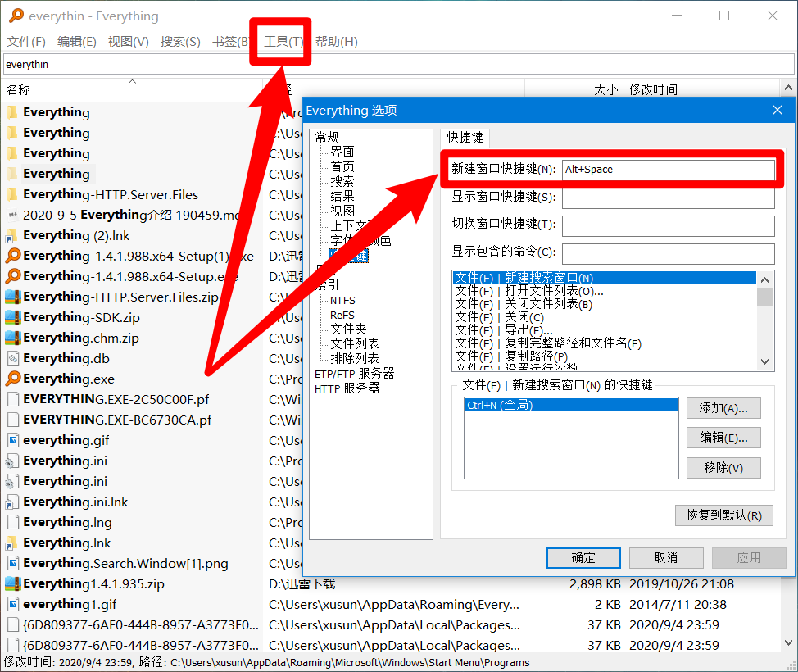Click the Everything.Search.Window[1].png image icon
The width and height of the screenshot is (798, 672).
click(x=13, y=563)
